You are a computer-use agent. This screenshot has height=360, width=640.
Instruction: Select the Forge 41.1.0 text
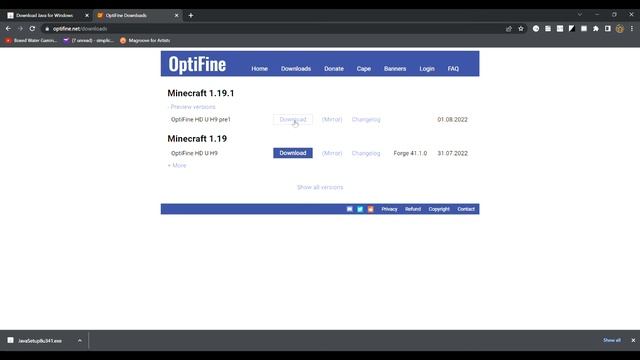click(410, 153)
